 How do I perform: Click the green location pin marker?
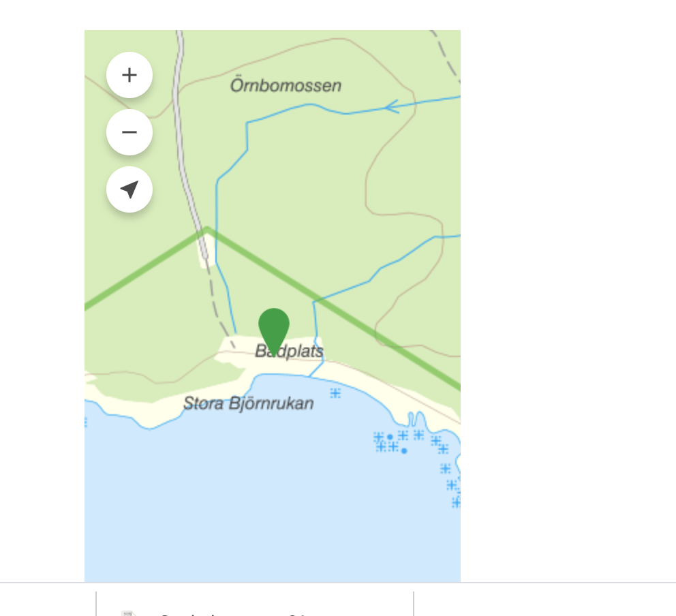click(274, 328)
